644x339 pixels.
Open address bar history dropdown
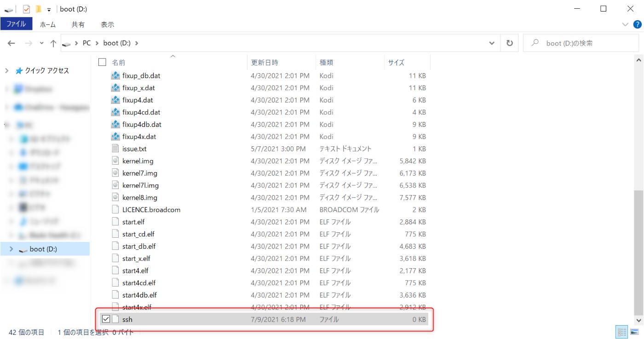tap(492, 43)
